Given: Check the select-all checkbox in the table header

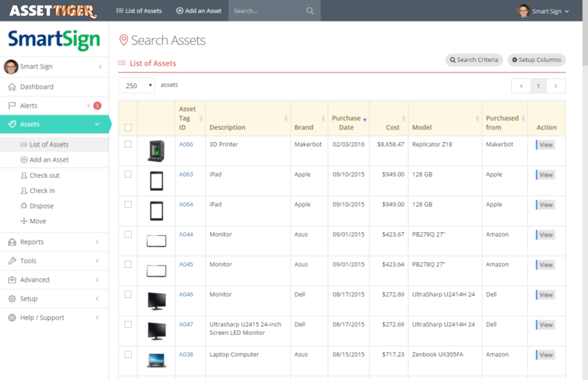Looking at the screenshot, I should tap(128, 127).
